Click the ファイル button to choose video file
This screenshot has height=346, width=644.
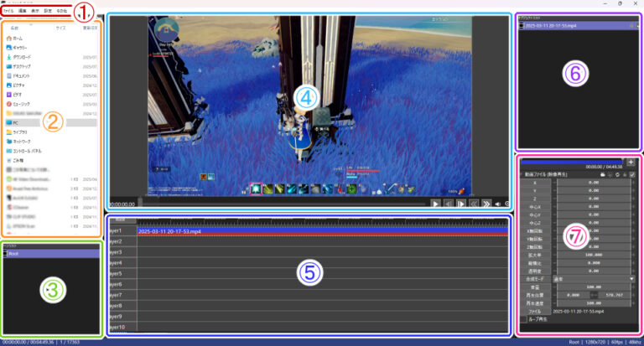coord(533,311)
